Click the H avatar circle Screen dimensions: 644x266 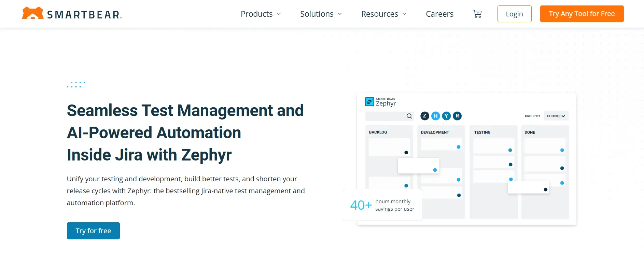coord(436,116)
